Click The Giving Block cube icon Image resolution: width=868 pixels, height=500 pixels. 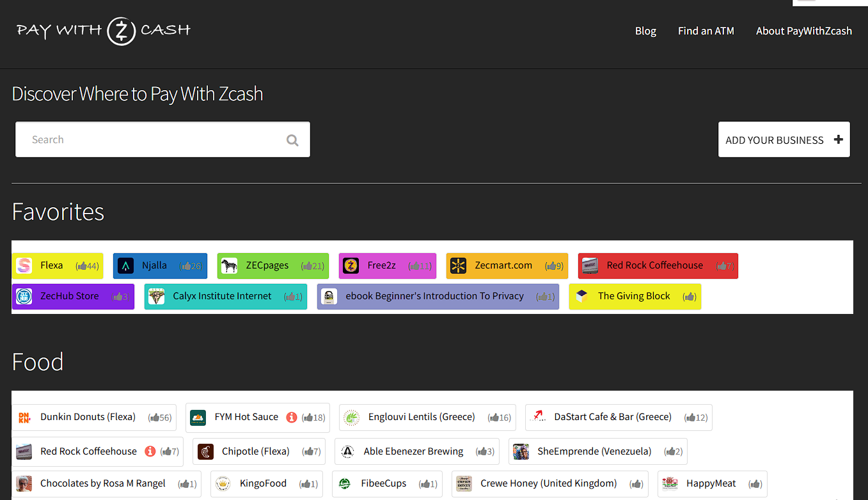(x=581, y=296)
